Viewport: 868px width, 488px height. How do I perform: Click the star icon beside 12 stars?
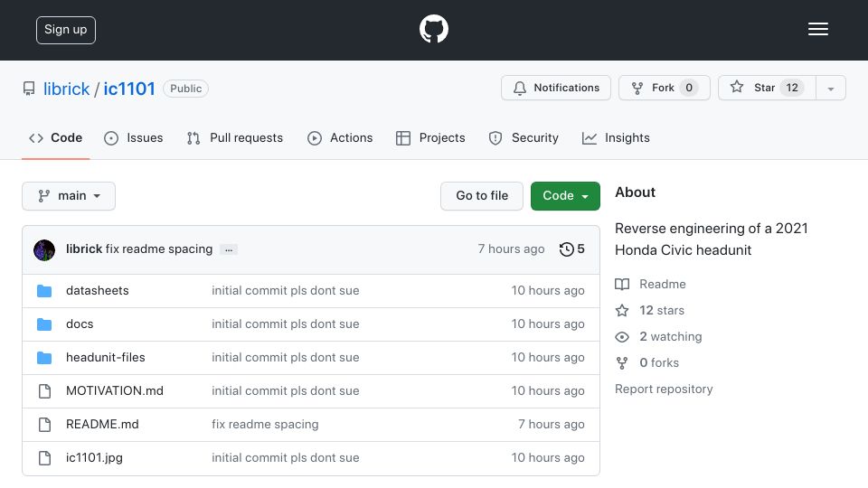[x=622, y=310]
